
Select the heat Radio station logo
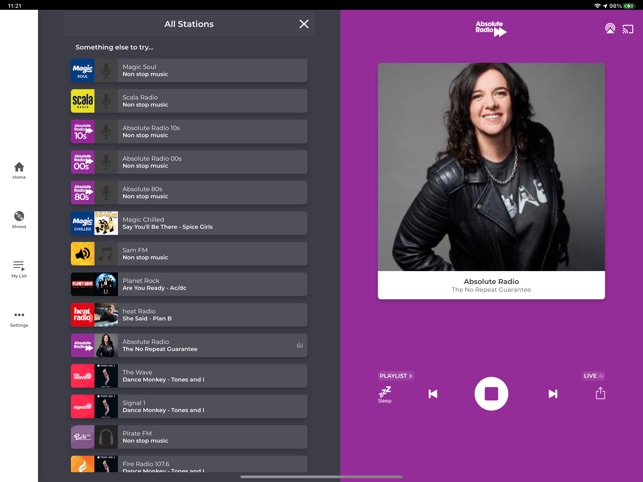pyautogui.click(x=82, y=315)
